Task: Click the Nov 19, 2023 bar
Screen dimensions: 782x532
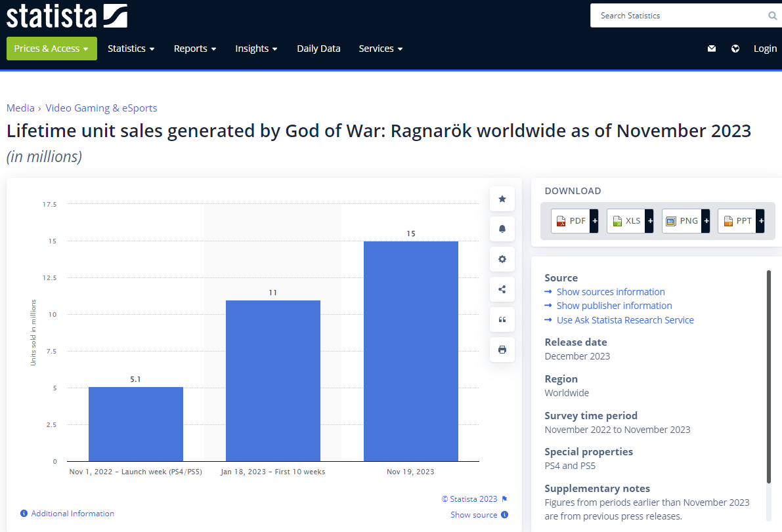Action: click(411, 351)
